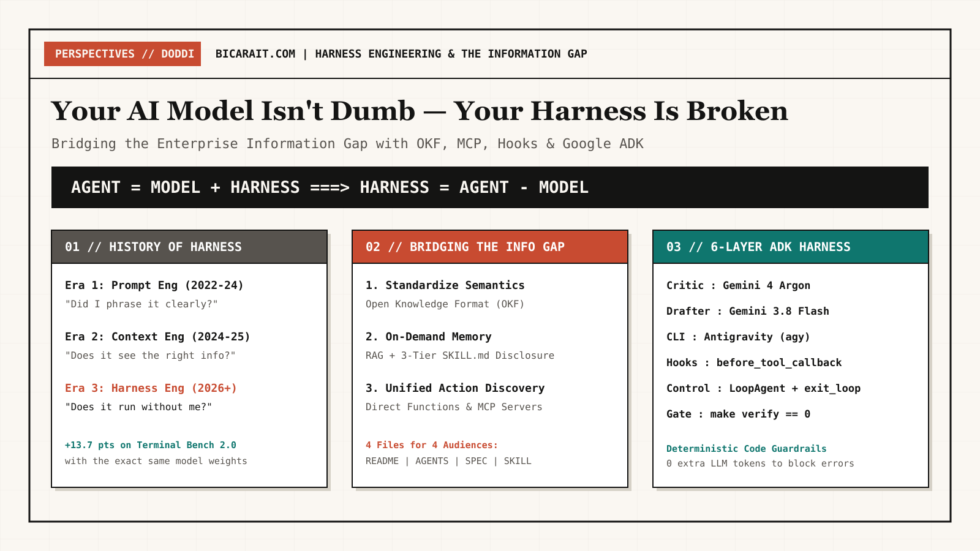Click 'RAG + 3-Tier SKILL.md Disclosure' line
Image resolution: width=980 pixels, height=551 pixels.
point(460,356)
